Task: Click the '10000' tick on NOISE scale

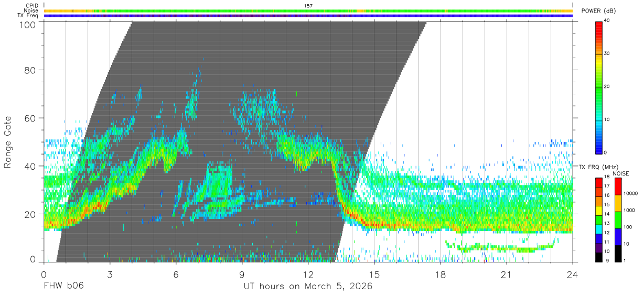Action: [x=631, y=194]
